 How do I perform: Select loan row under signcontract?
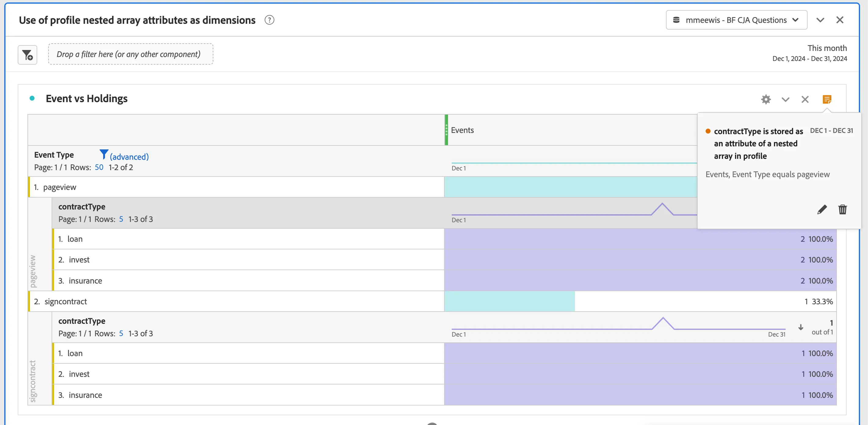point(248,353)
